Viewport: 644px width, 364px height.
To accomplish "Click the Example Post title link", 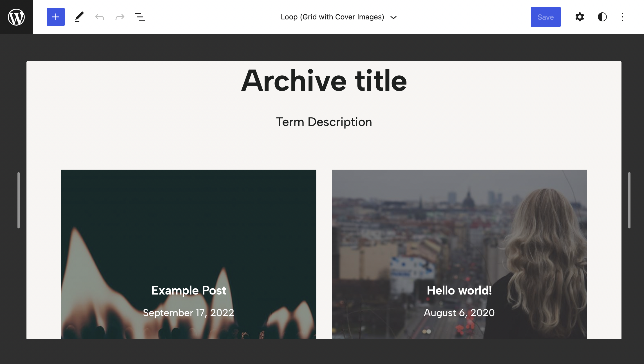I will pos(189,290).
